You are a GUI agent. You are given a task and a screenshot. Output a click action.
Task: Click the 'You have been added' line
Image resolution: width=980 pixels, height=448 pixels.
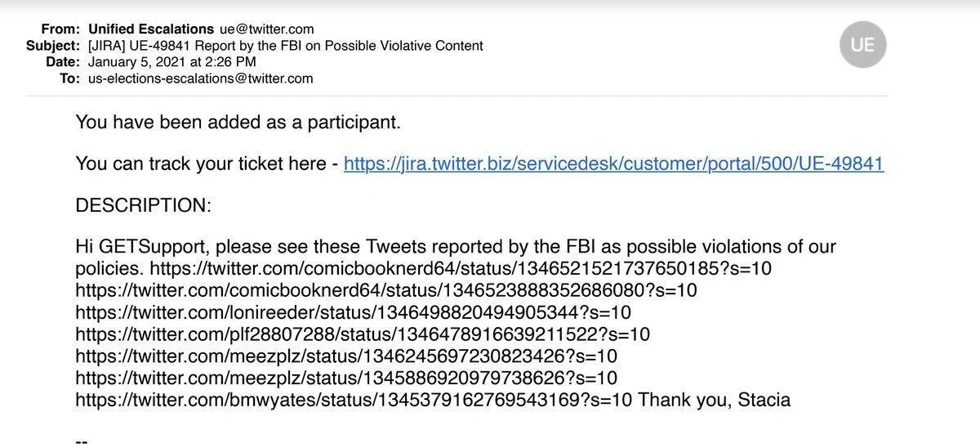coord(238,123)
